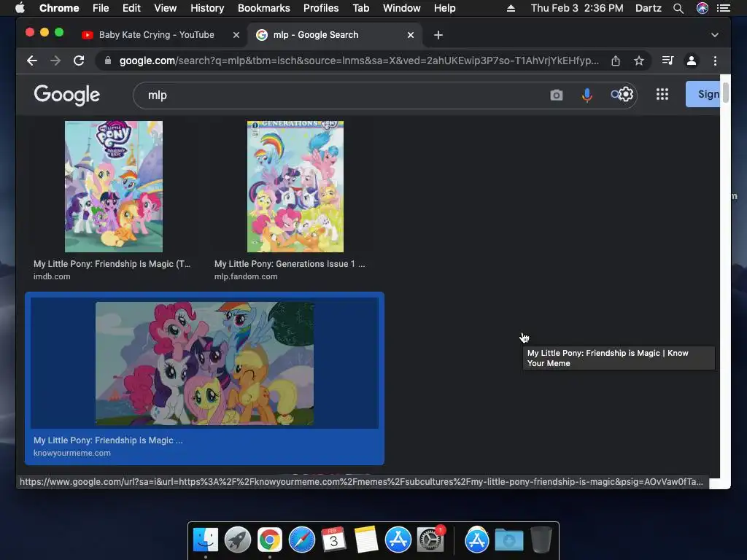747x560 pixels.
Task: Click the Dartz user name
Action: pos(649,8)
